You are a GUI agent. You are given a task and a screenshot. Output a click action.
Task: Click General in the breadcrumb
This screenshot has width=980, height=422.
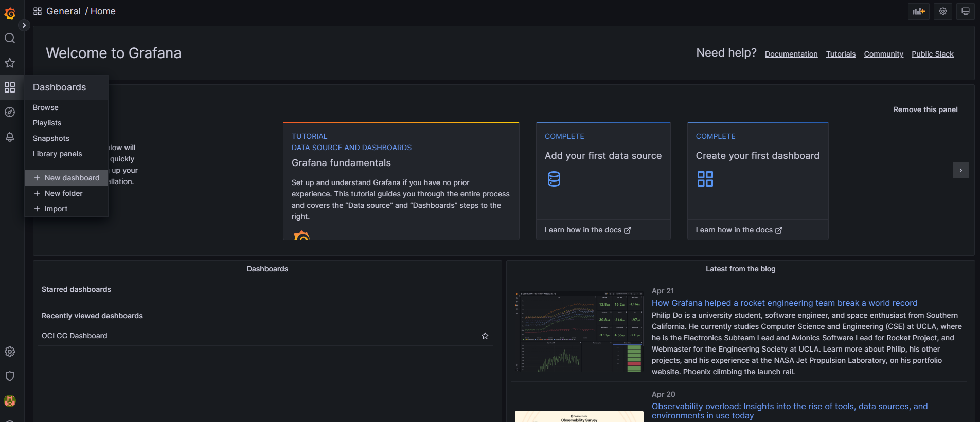coord(63,11)
